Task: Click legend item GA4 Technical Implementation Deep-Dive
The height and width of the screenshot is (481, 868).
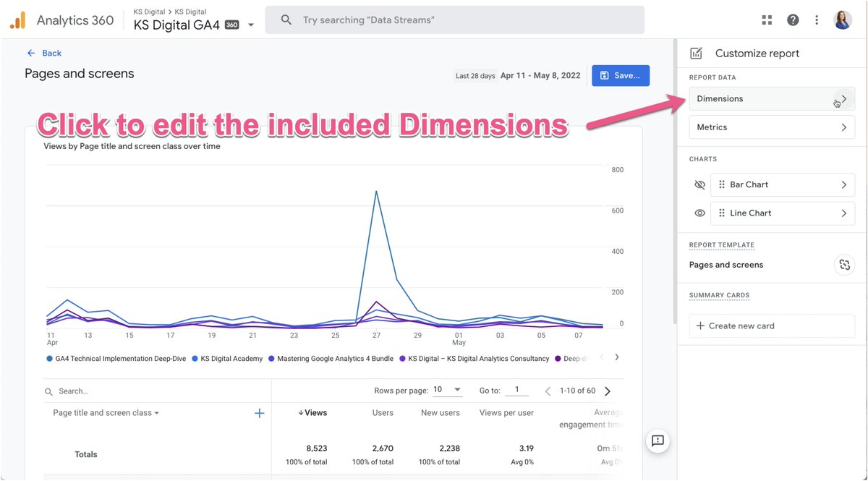Action: point(116,359)
